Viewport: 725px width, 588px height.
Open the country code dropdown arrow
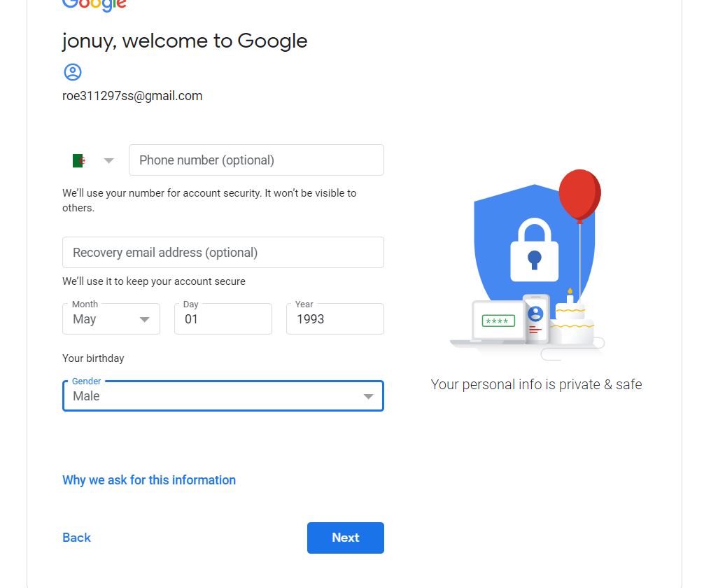coord(108,160)
